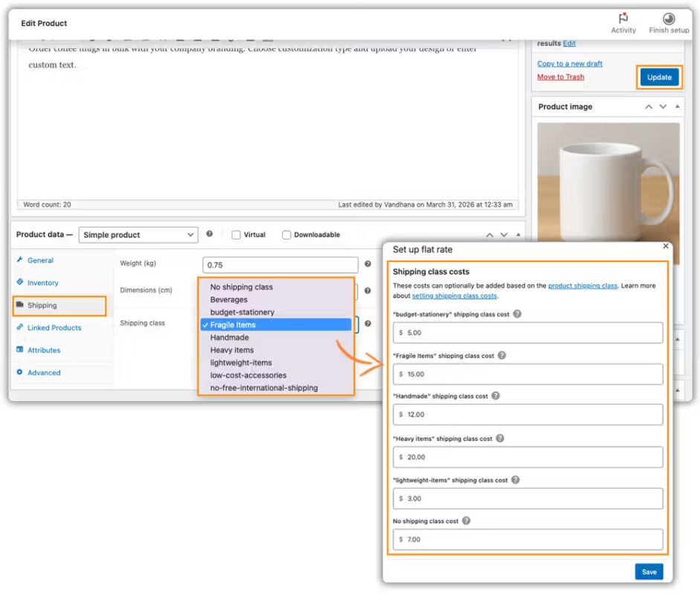Image resolution: width=700 pixels, height=595 pixels.
Task: Click help icon for Handmade class cost
Action: [x=495, y=396]
